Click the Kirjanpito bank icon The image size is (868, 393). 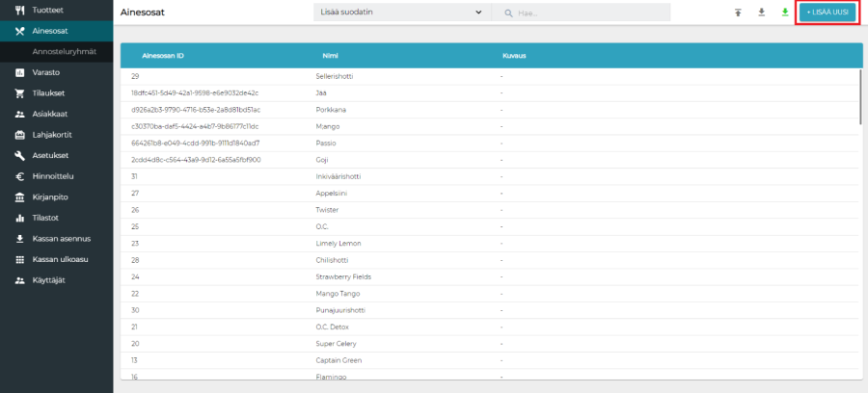pyautogui.click(x=20, y=196)
